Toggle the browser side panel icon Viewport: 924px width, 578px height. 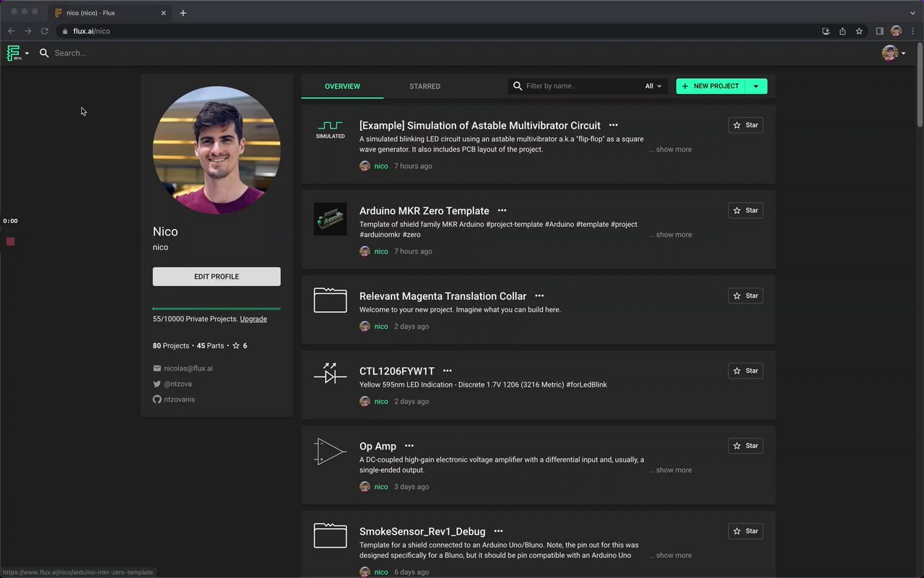coord(879,31)
